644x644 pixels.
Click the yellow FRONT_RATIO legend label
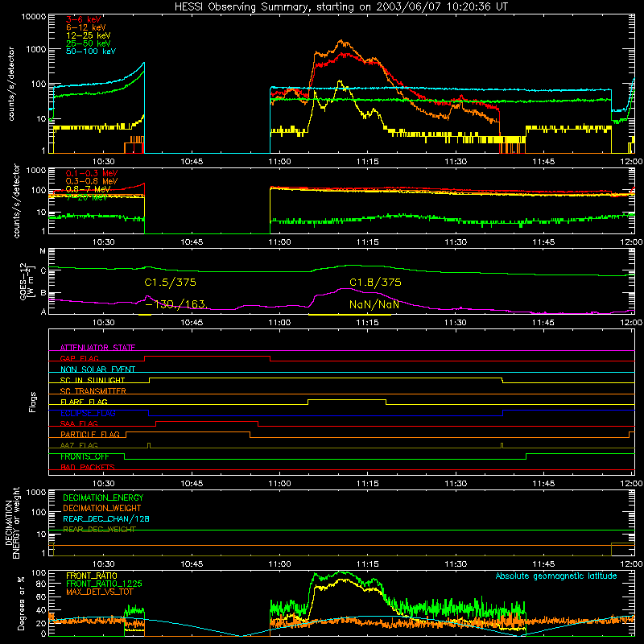click(92, 576)
